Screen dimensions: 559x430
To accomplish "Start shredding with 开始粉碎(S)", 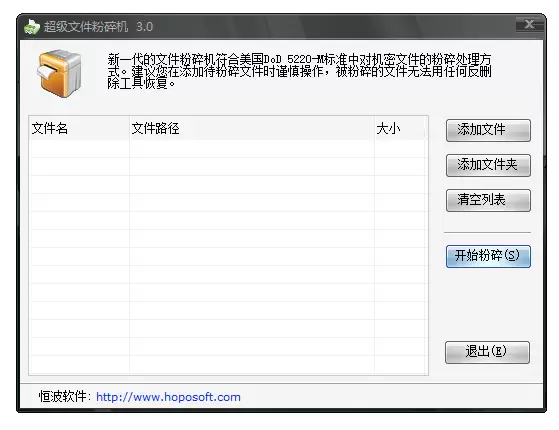I will [488, 256].
